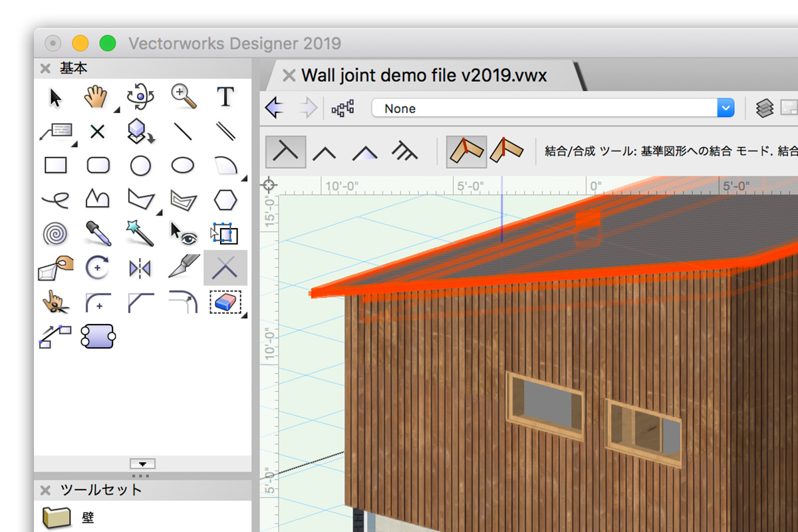Screen dimensions: 798x532
Task: Select the Push/Pull tool
Action: [140, 132]
